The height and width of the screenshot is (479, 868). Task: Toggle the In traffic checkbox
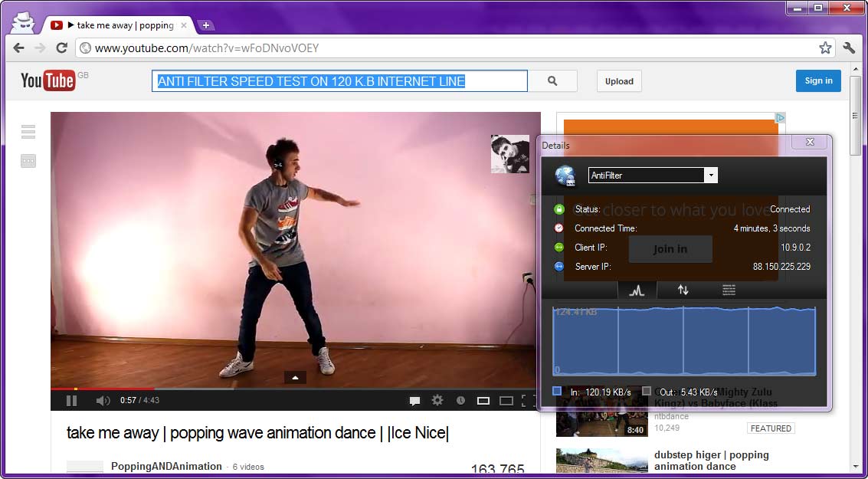pyautogui.click(x=557, y=391)
